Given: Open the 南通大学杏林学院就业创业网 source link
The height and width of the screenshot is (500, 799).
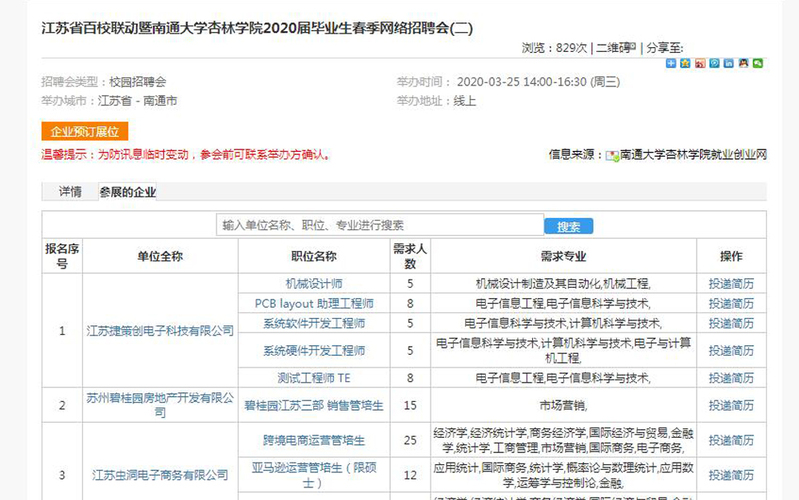Looking at the screenshot, I should pos(692,155).
